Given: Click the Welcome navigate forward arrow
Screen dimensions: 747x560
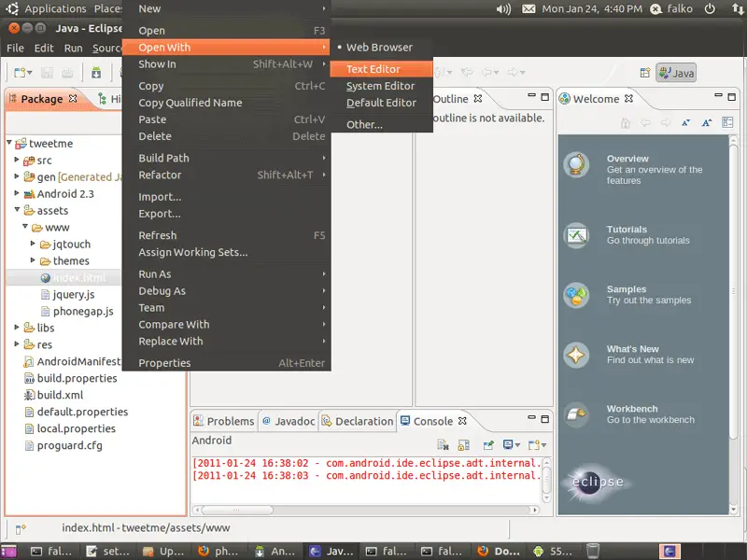Looking at the screenshot, I should pyautogui.click(x=666, y=123).
